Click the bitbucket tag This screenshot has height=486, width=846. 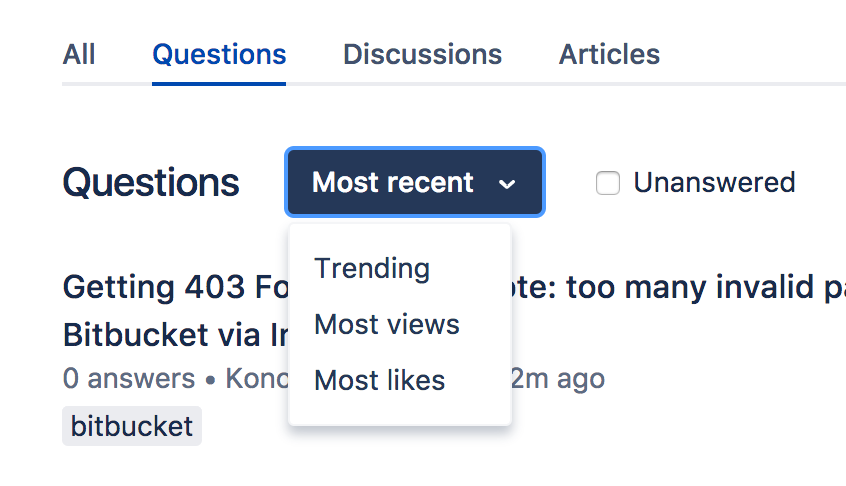tap(132, 426)
